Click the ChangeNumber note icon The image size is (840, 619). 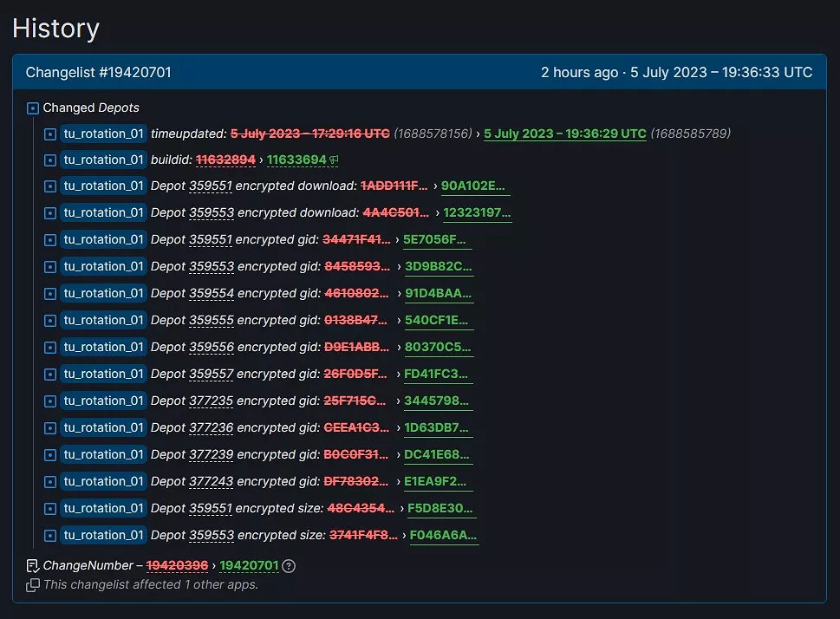(33, 566)
